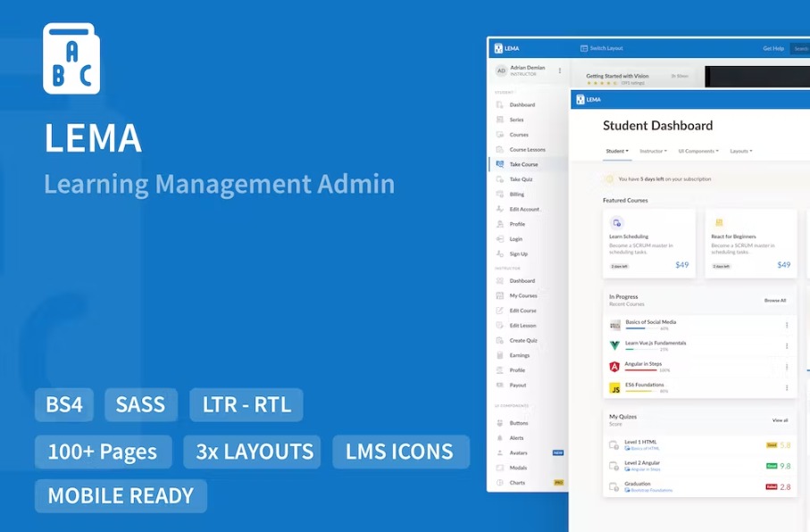The width and height of the screenshot is (810, 532).
Task: Click the Avatars sidebar icon
Action: point(499,453)
